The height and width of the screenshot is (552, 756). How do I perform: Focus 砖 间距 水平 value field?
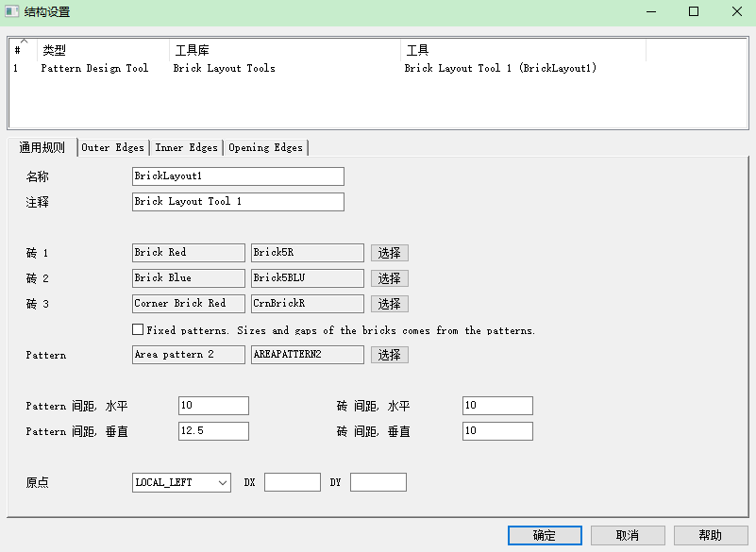point(497,406)
